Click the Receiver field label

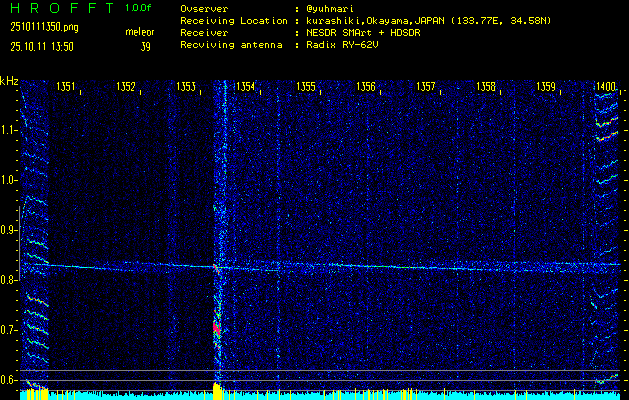pos(204,33)
